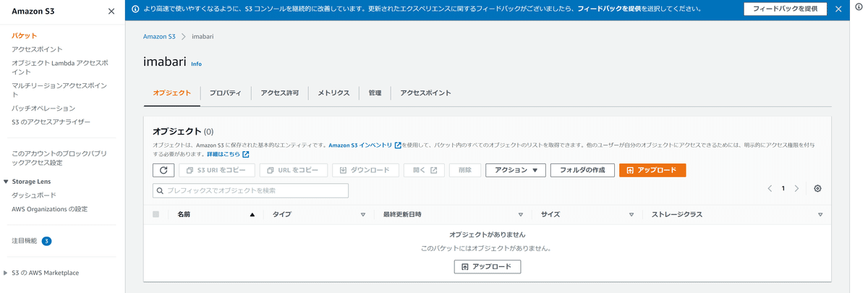The width and height of the screenshot is (868, 293).
Task: Open sidebar アクセスポイント link
Action: (x=37, y=49)
